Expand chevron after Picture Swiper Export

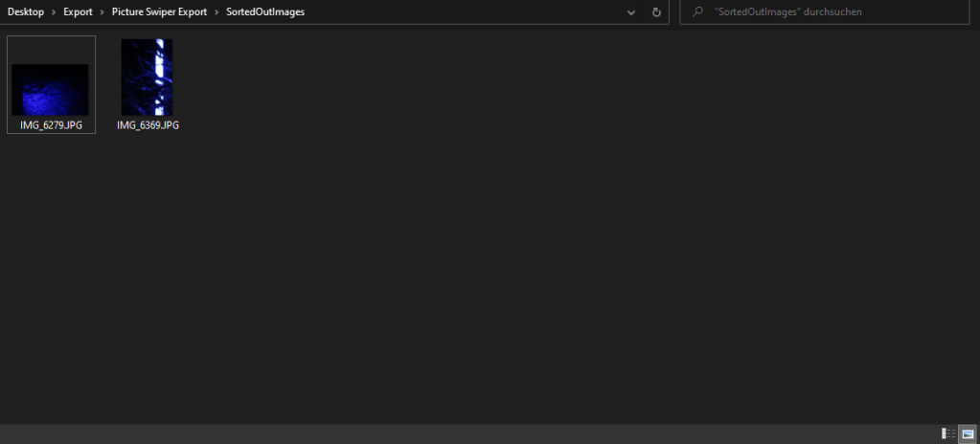tap(216, 11)
